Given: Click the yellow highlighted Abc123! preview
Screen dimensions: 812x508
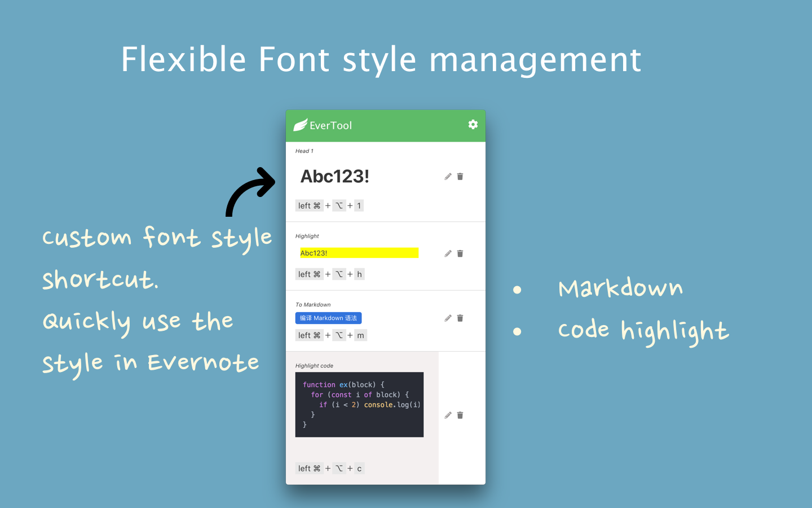Looking at the screenshot, I should pyautogui.click(x=359, y=253).
